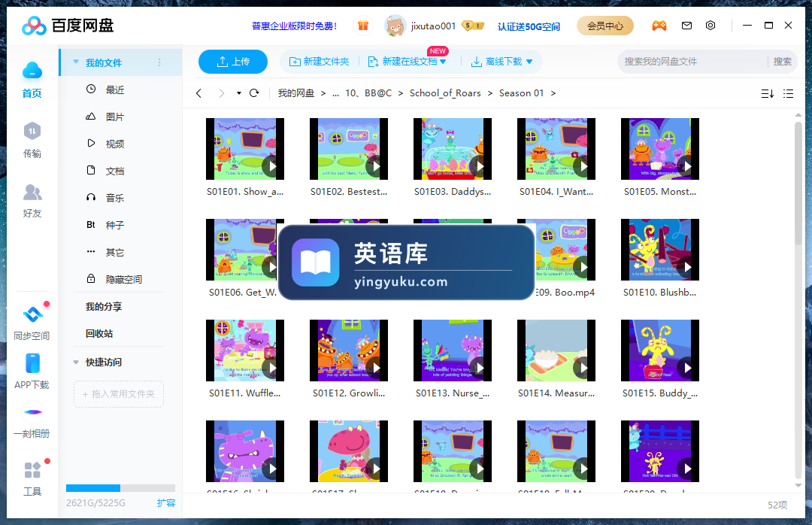Open 我的分享 my shares
The width and height of the screenshot is (812, 525).
(x=104, y=307)
